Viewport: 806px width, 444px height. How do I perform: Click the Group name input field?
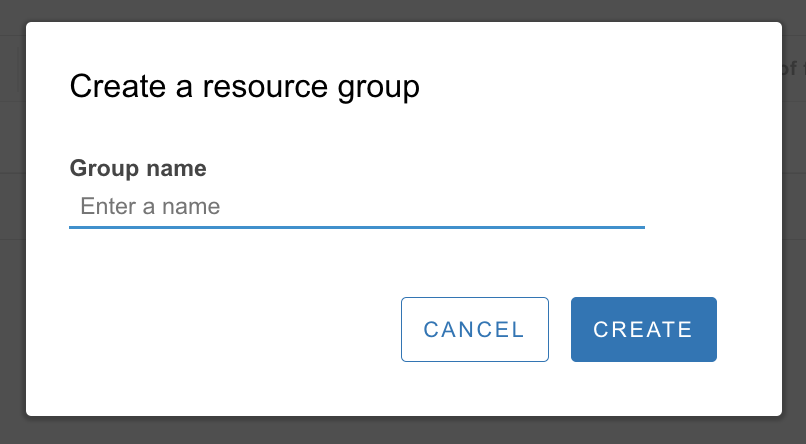(356, 207)
